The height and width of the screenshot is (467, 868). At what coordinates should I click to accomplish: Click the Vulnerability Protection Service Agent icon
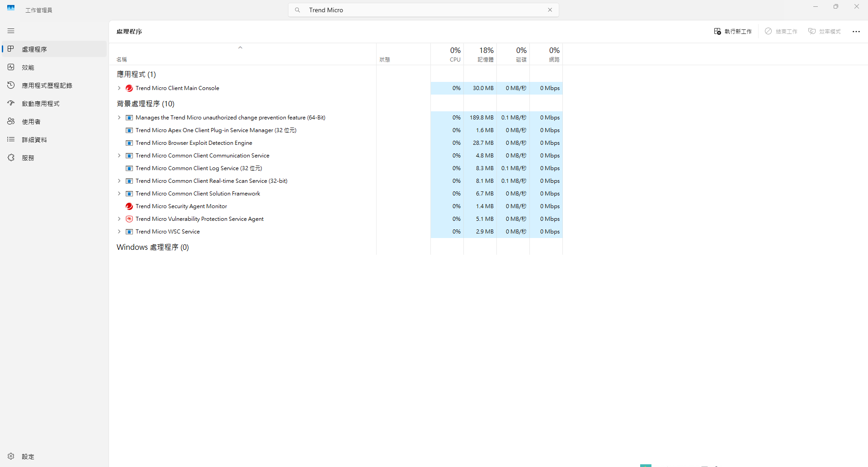pos(129,219)
